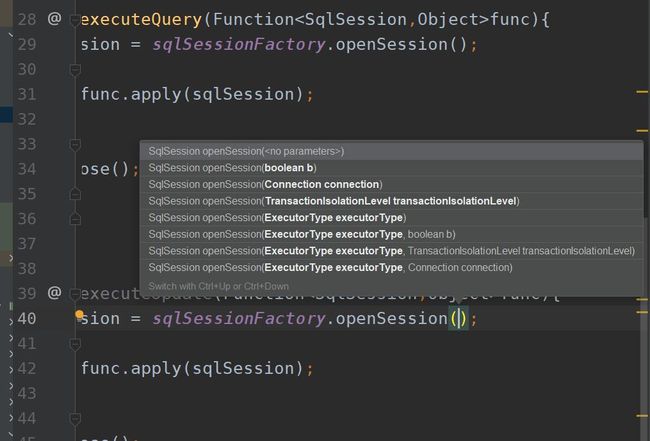Select the ExecutorType, boolean b overload
The width and height of the screenshot is (650, 441).
click(x=302, y=234)
